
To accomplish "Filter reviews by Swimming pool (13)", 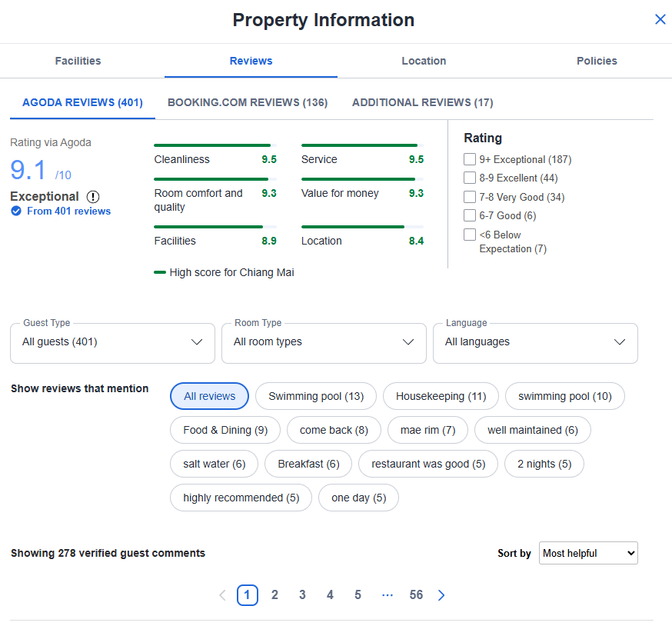I will [x=316, y=396].
